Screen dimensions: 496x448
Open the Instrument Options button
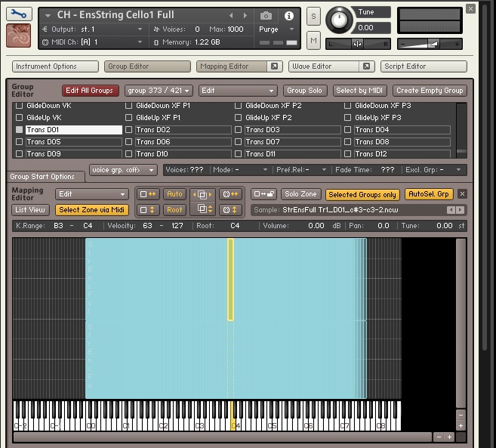coord(55,66)
